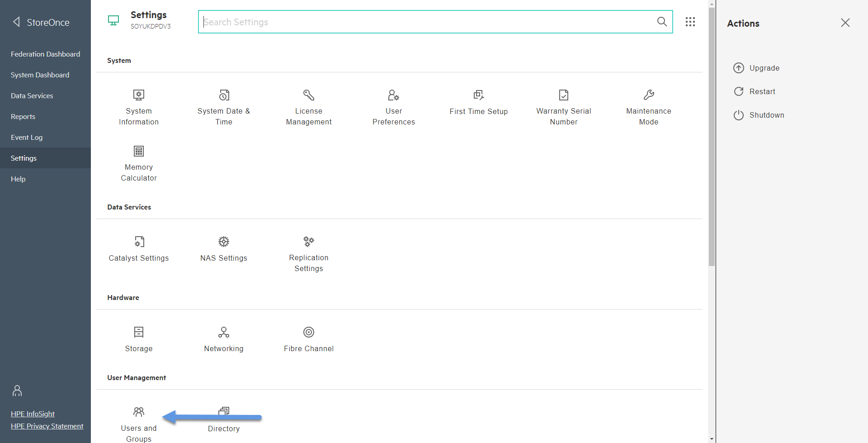The width and height of the screenshot is (868, 443).
Task: Click hostname text SOYUKDPDV3
Action: [x=151, y=26]
